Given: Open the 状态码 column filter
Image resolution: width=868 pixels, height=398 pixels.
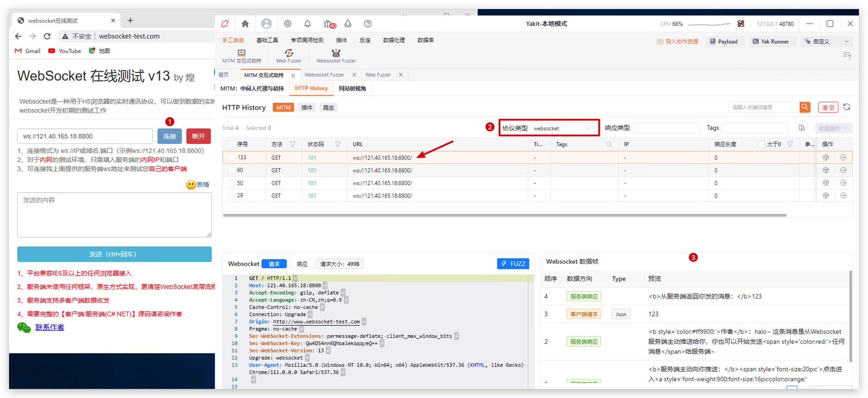Looking at the screenshot, I should 338,144.
